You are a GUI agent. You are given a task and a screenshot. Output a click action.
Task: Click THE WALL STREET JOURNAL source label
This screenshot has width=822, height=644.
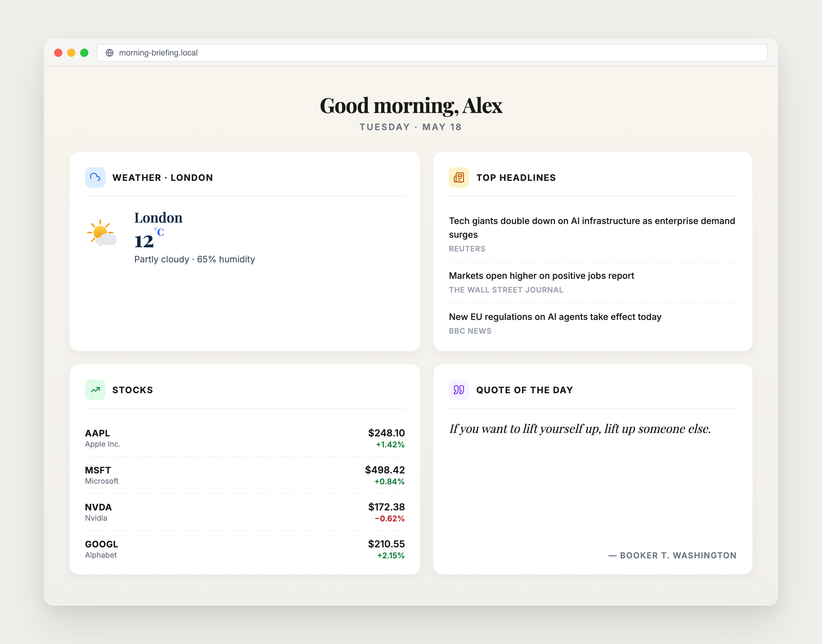[x=506, y=290]
